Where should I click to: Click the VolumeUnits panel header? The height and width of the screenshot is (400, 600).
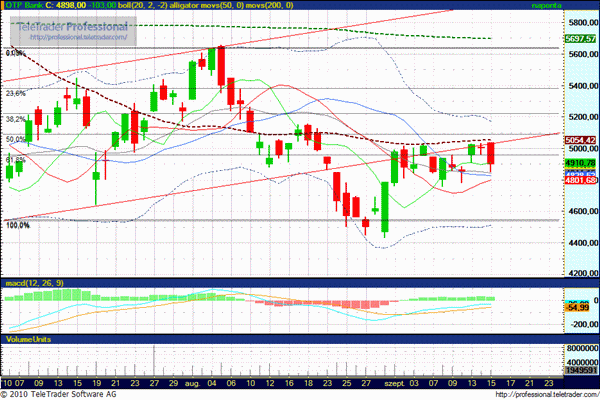click(30, 341)
